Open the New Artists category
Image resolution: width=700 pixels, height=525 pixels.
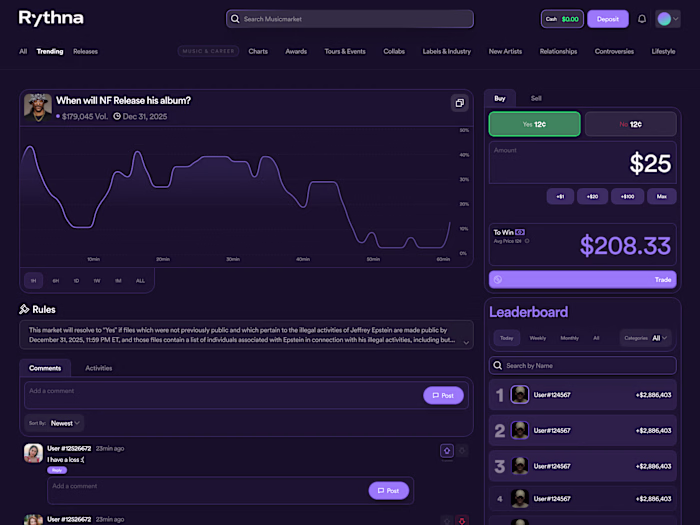[x=505, y=51]
